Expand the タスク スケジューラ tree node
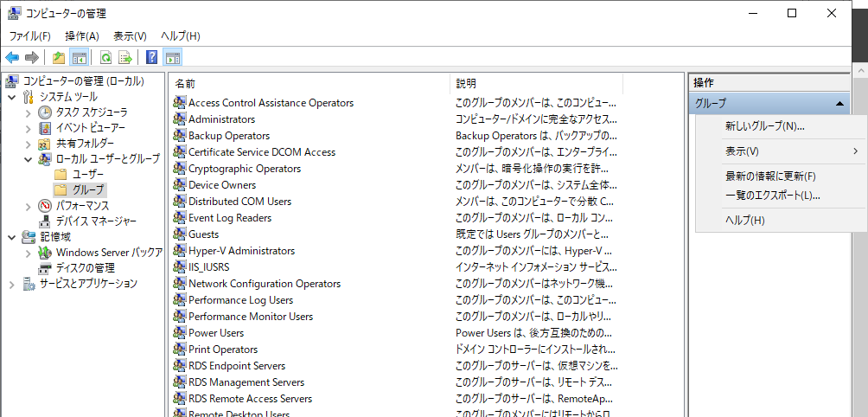The height and width of the screenshot is (417, 868). point(29,113)
